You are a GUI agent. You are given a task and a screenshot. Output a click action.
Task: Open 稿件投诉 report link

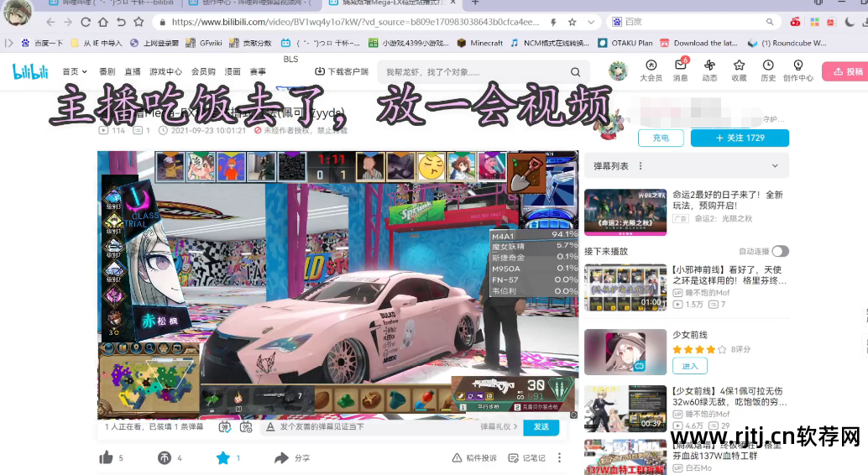pyautogui.click(x=474, y=458)
